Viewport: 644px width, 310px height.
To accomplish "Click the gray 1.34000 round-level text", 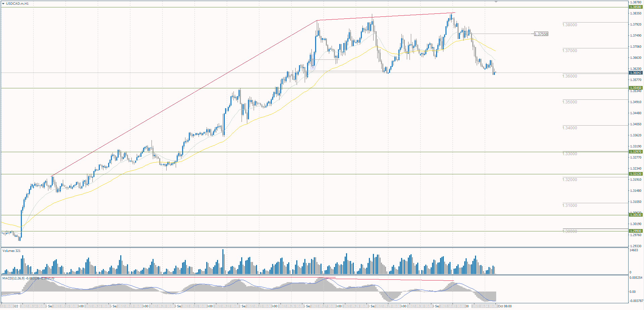I will tap(570, 128).
